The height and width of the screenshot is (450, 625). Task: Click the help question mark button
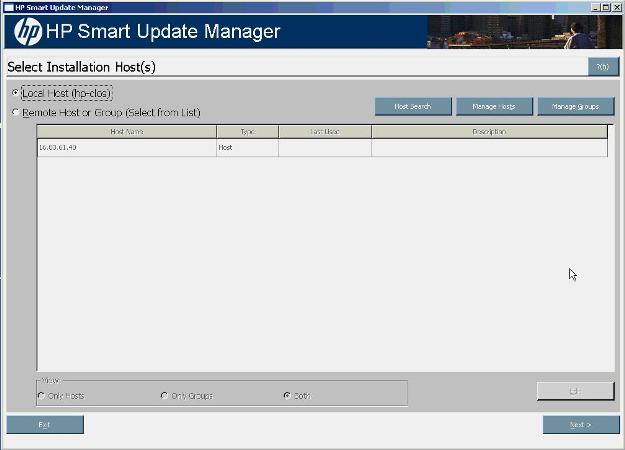click(603, 66)
